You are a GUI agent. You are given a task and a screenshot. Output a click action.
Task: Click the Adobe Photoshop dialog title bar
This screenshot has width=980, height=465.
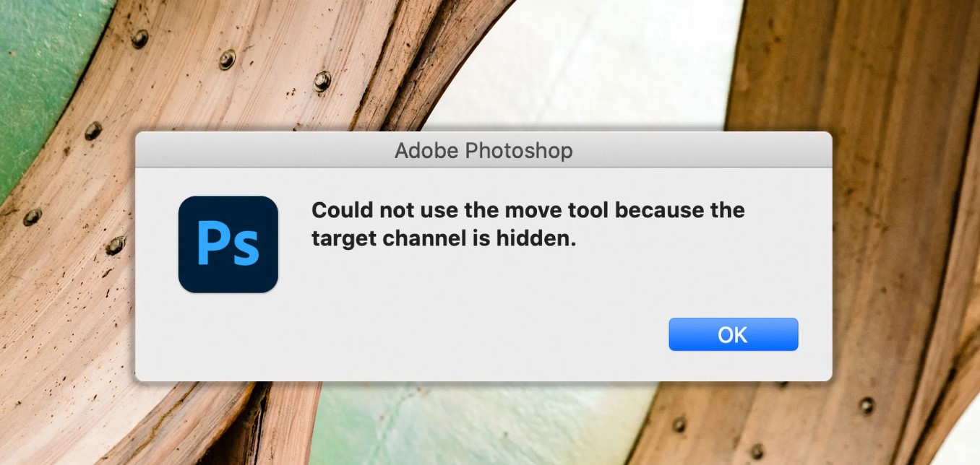483,150
